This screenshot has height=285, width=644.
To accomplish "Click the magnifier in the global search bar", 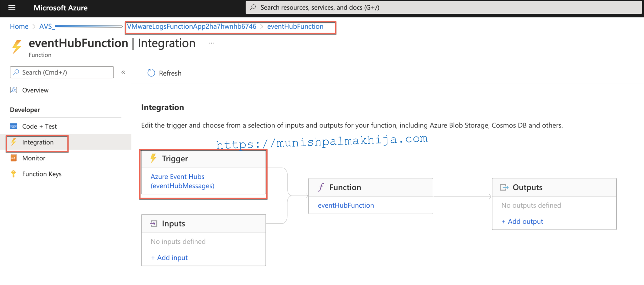I will coord(253,7).
